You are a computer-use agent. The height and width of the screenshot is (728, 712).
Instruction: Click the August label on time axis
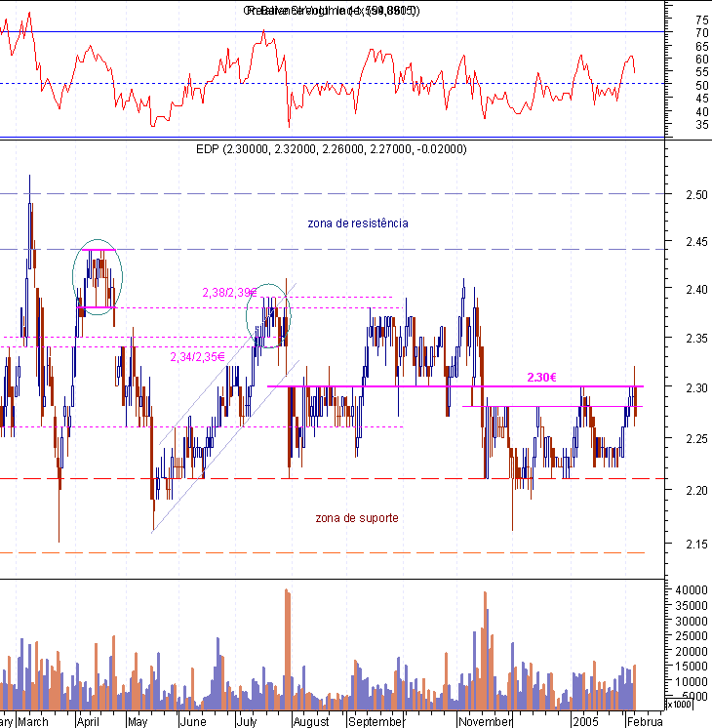(x=311, y=722)
